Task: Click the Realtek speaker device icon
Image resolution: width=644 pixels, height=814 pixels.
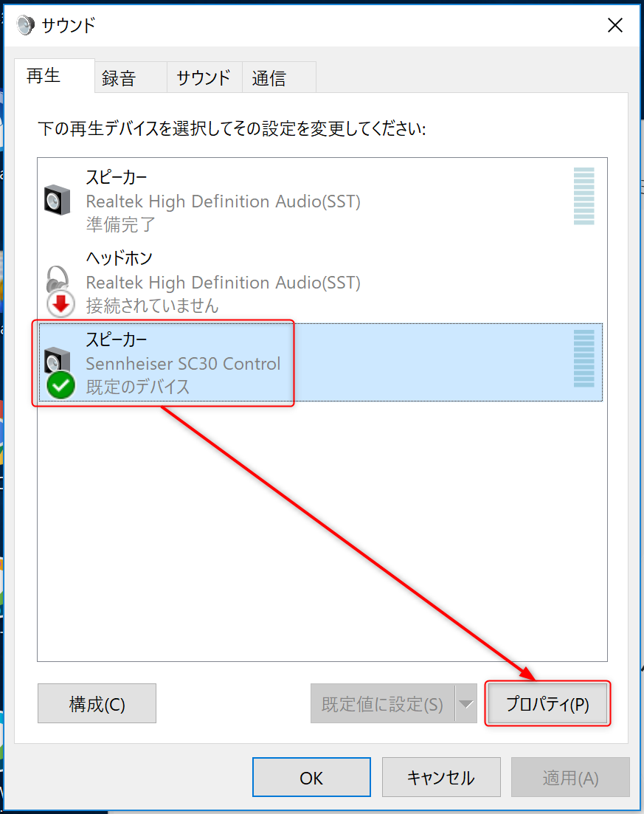Action: [x=57, y=200]
